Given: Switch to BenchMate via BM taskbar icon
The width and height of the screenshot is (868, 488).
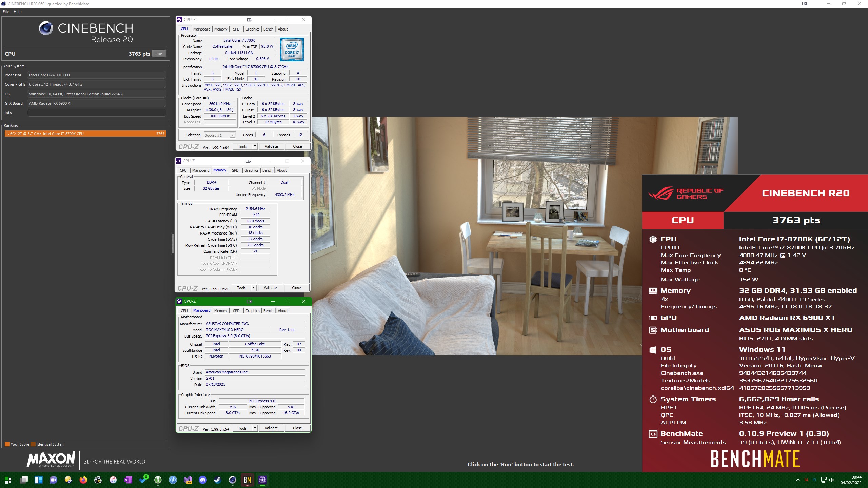Looking at the screenshot, I should click(x=248, y=480).
